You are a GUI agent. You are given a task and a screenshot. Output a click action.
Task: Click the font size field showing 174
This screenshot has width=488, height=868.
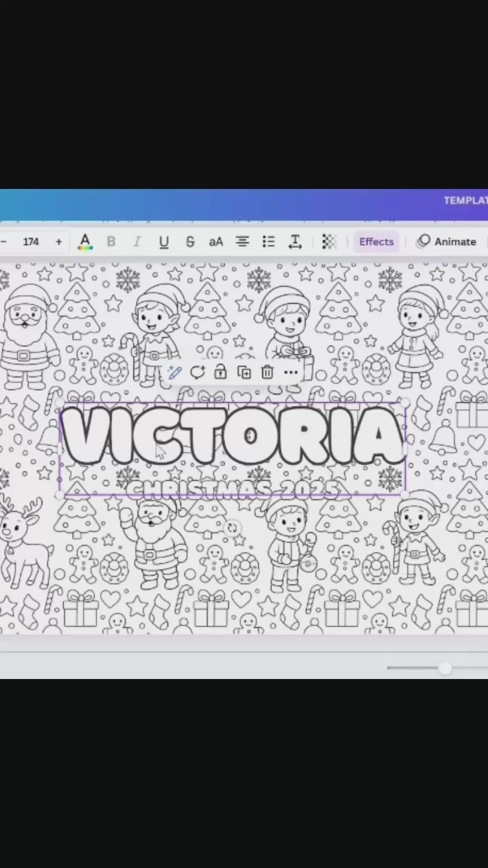click(x=31, y=242)
